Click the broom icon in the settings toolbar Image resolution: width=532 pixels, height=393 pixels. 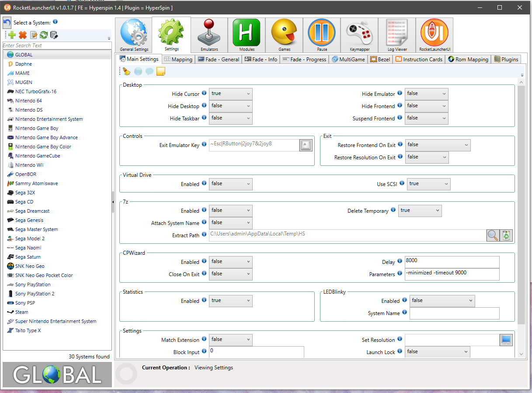(127, 71)
